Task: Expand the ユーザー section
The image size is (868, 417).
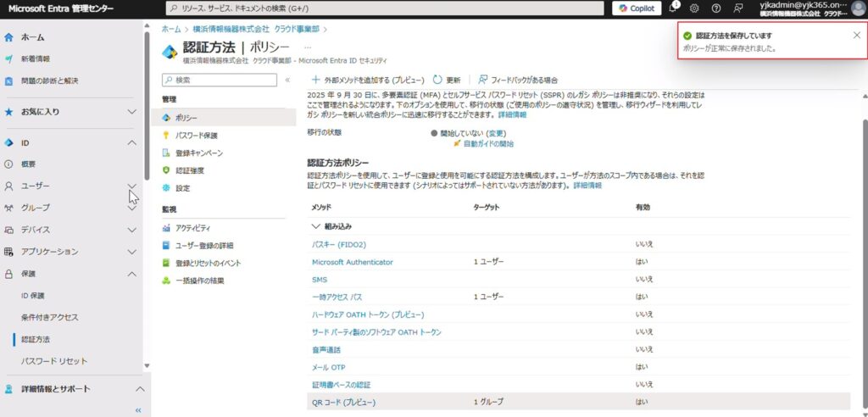Action: point(131,186)
